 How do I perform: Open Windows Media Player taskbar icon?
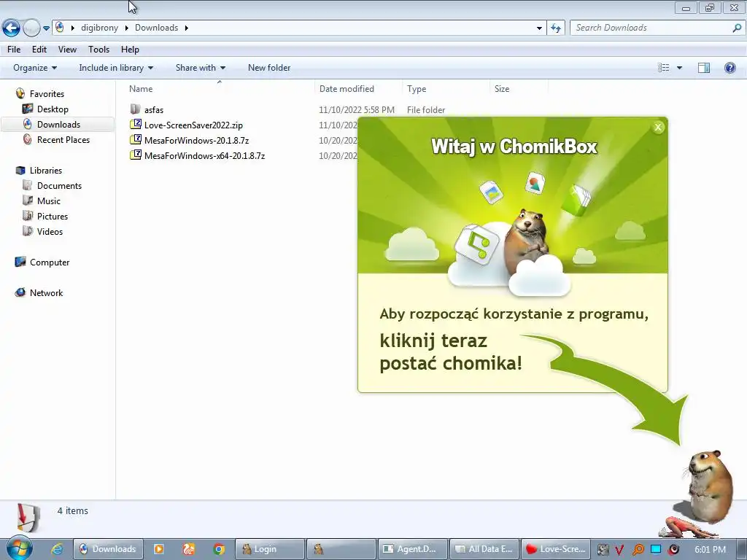[x=158, y=549]
